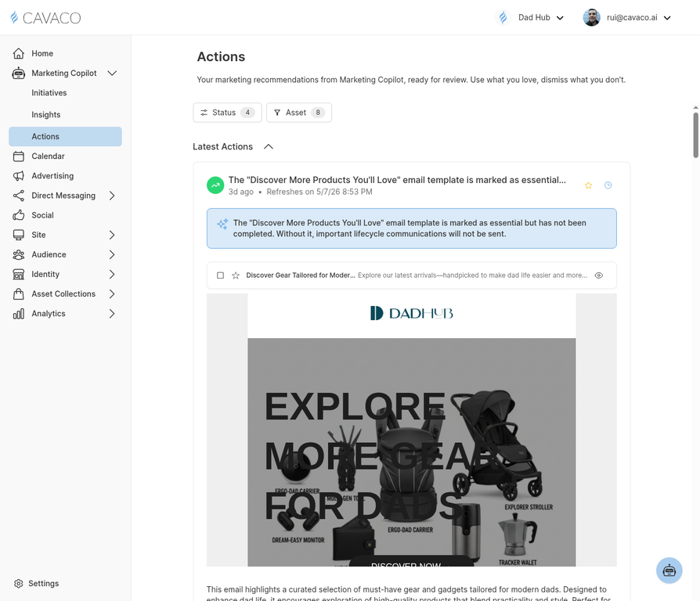The height and width of the screenshot is (601, 700).
Task: Click Discover Gear Tailored email subject
Action: (x=301, y=275)
